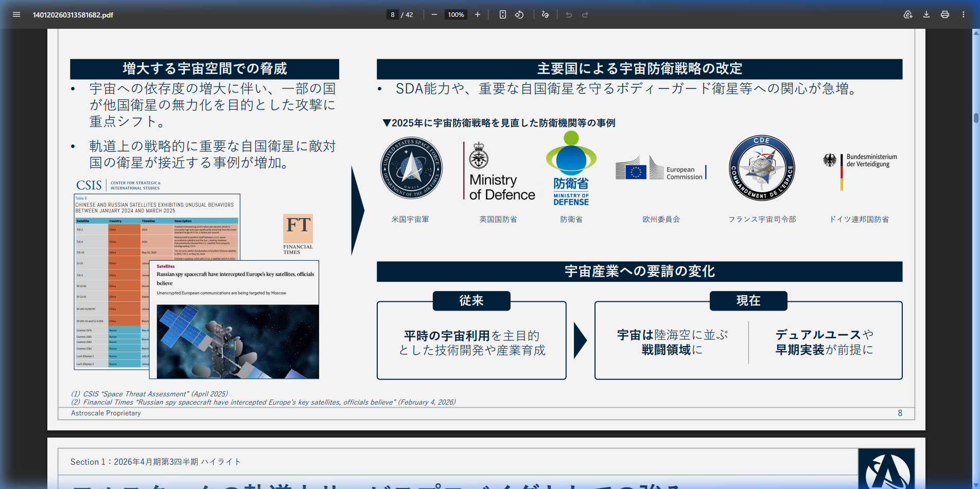980x489 pixels.
Task: Download the PDF file
Action: pyautogui.click(x=926, y=14)
